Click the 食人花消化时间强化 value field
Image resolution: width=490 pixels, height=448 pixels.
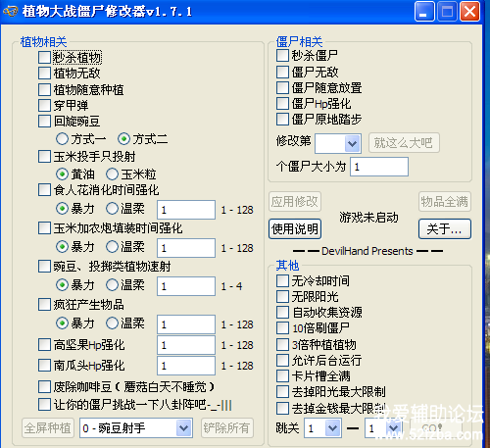pyautogui.click(x=186, y=210)
